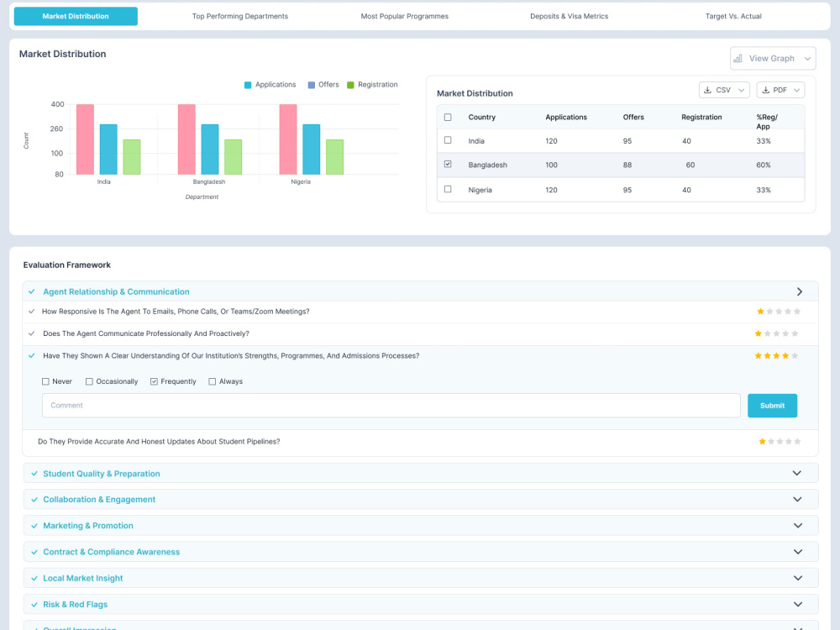Expand the 'How Responsive Is The Agent' question

pos(176,312)
